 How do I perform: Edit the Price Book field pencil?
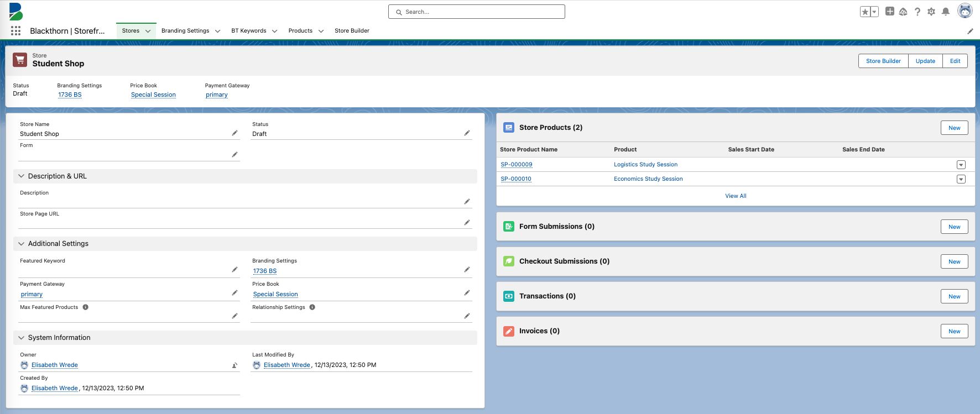[x=467, y=293]
